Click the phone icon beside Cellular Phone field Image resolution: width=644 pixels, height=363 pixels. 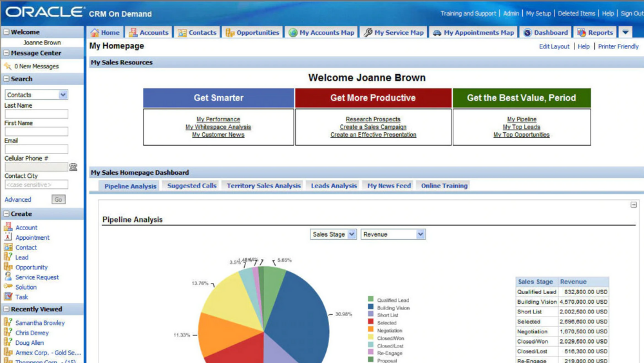point(73,167)
